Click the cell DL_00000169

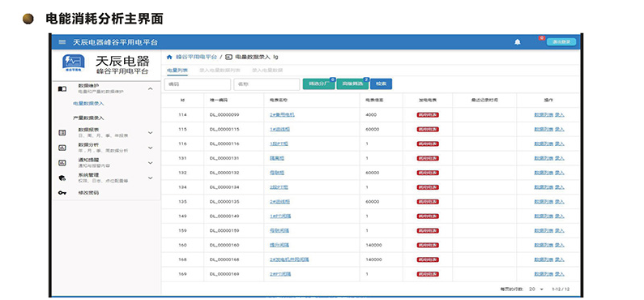(224, 274)
